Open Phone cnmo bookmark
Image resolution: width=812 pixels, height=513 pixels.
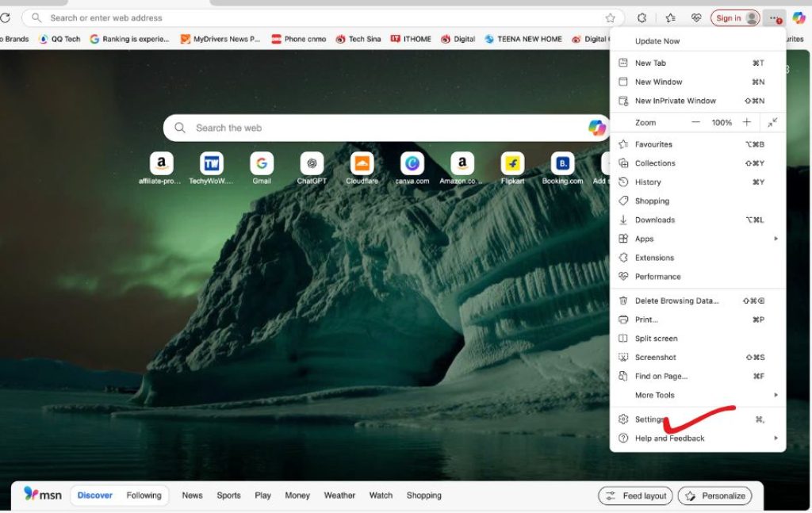tap(299, 39)
